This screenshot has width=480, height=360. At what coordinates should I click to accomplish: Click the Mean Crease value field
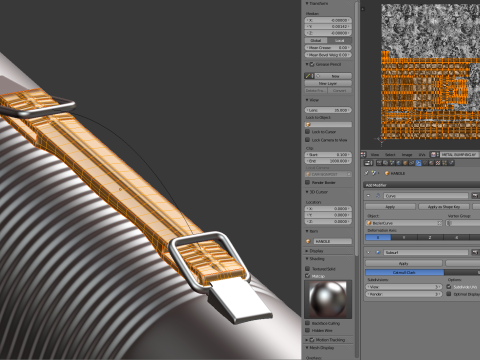click(x=328, y=48)
